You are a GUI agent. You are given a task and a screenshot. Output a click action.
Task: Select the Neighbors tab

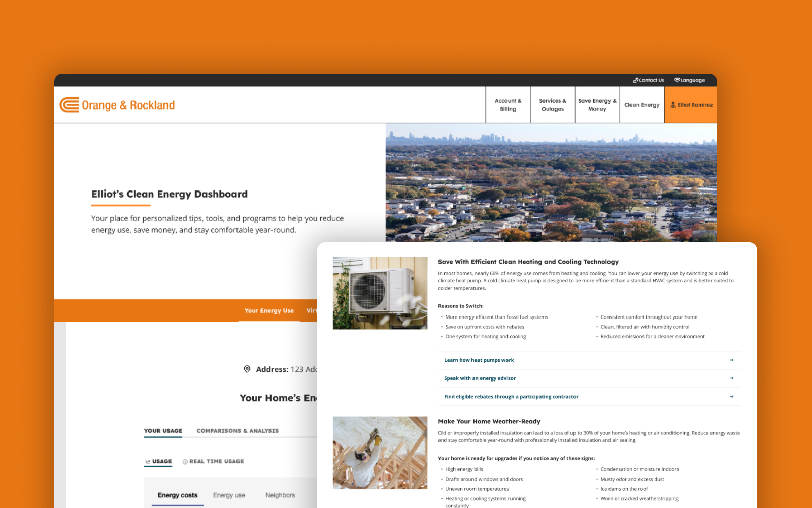280,495
